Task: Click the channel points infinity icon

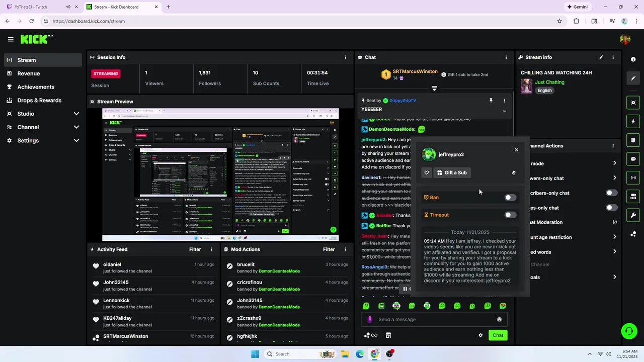Action: point(371,335)
